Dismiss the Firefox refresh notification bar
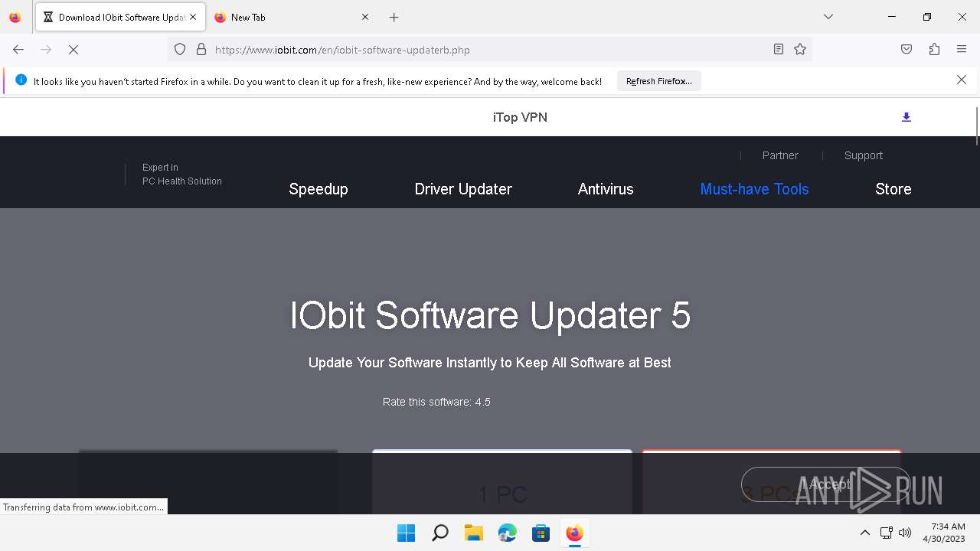Image resolution: width=980 pixels, height=551 pixels. (962, 80)
